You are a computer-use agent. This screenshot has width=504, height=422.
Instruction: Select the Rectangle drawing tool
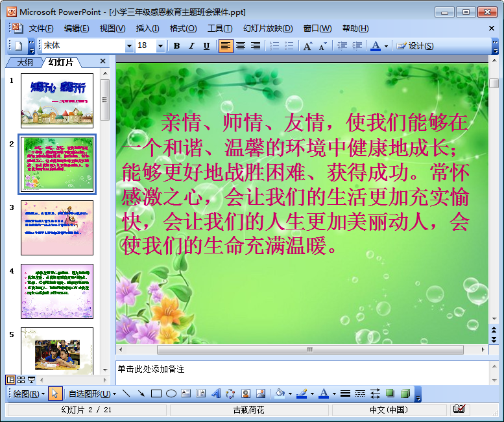coord(156,393)
